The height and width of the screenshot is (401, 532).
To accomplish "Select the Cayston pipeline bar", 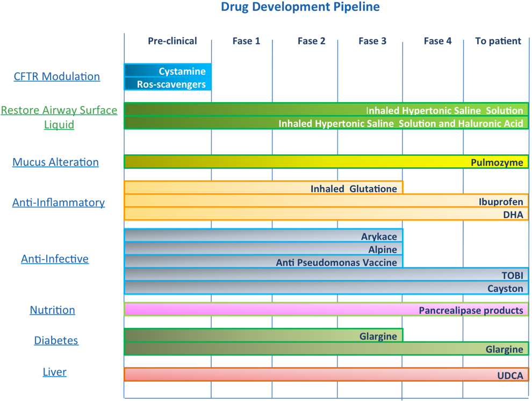I will pyautogui.click(x=326, y=288).
